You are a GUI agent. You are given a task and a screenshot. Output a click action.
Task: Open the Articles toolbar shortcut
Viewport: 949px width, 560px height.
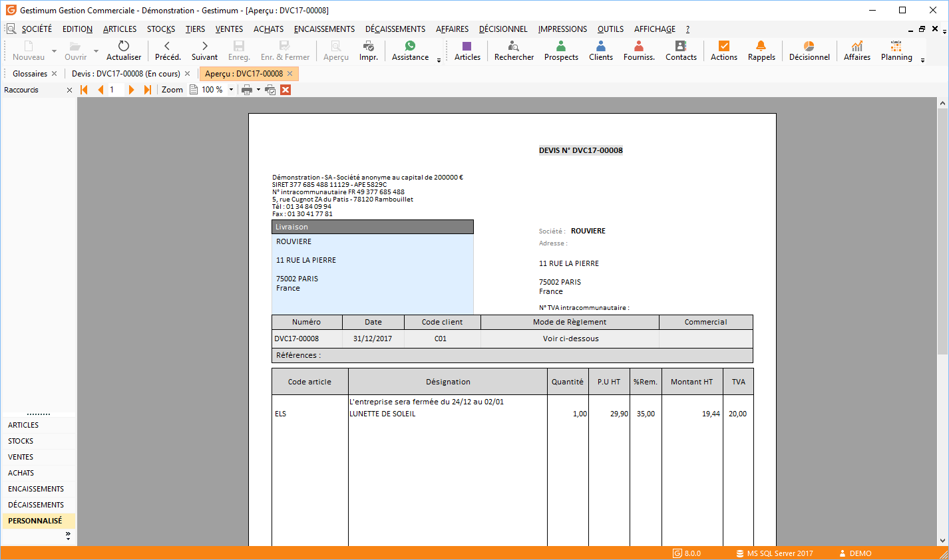467,51
